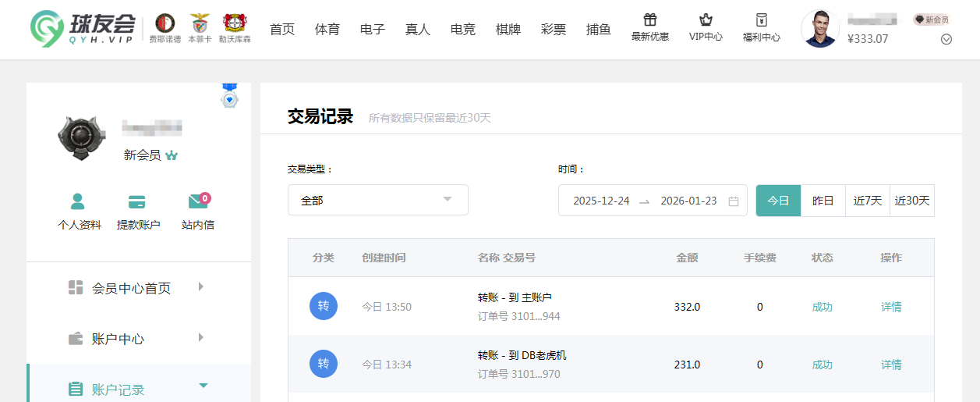Click the user avatar photo in header
Screen dimensions: 980x402
(820, 29)
